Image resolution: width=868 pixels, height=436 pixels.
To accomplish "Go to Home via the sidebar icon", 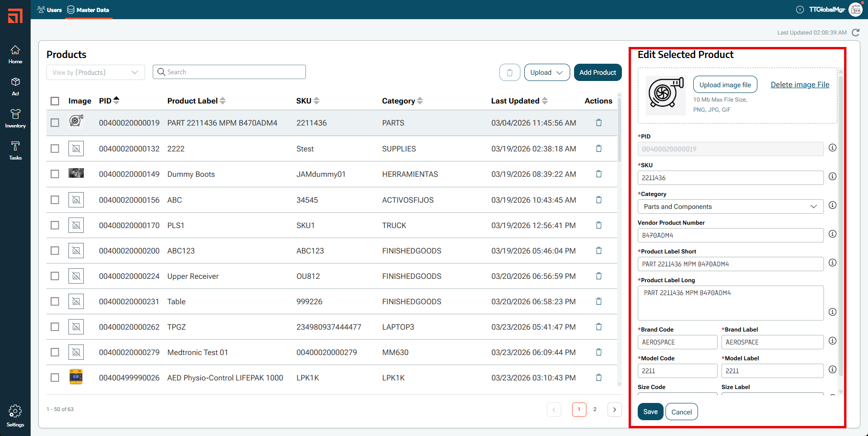I will [15, 54].
